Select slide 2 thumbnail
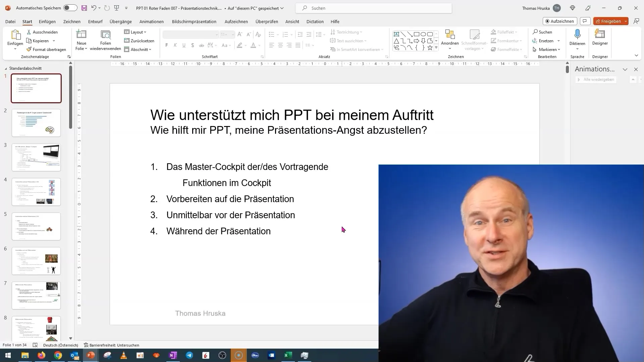Screen dimensions: 644x362 click(36, 123)
